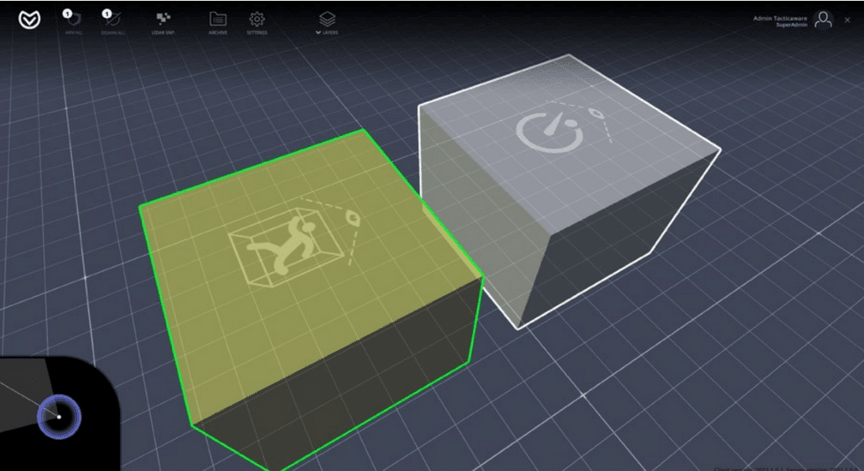The image size is (864, 471).
Task: Open the user profile avatar
Action: (x=823, y=20)
